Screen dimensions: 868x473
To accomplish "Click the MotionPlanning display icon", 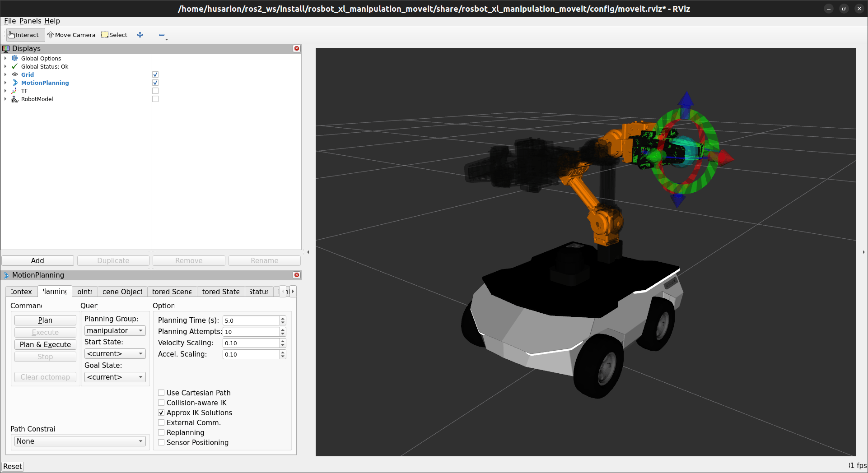I will click(x=14, y=83).
